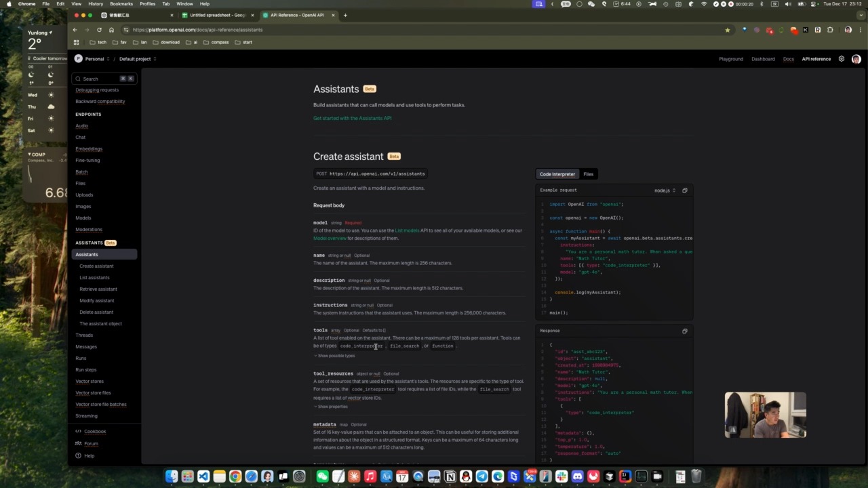Open Threads in the sidebar
This screenshot has width=868, height=488.
84,335
